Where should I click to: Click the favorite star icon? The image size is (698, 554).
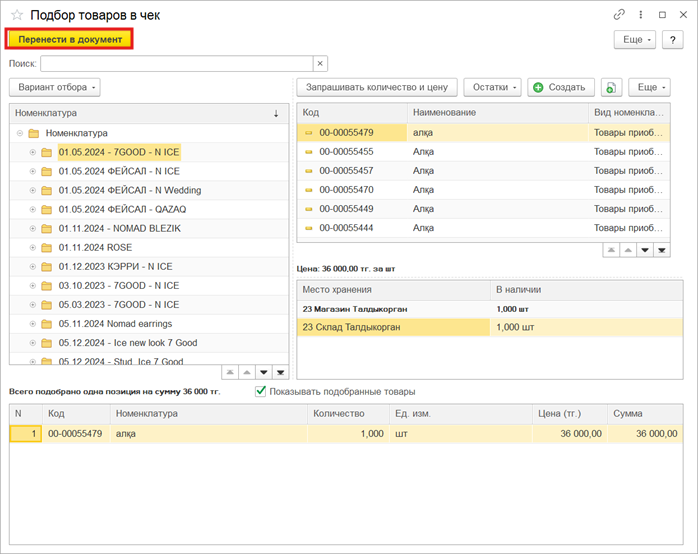coord(17,15)
